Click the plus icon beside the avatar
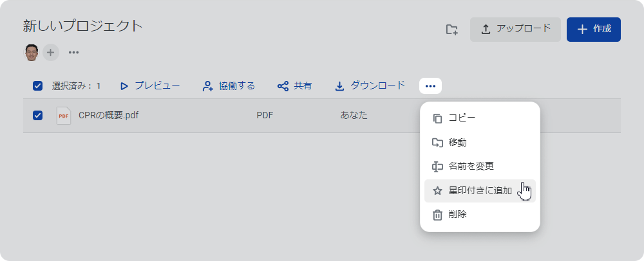The width and height of the screenshot is (644, 261). 51,53
